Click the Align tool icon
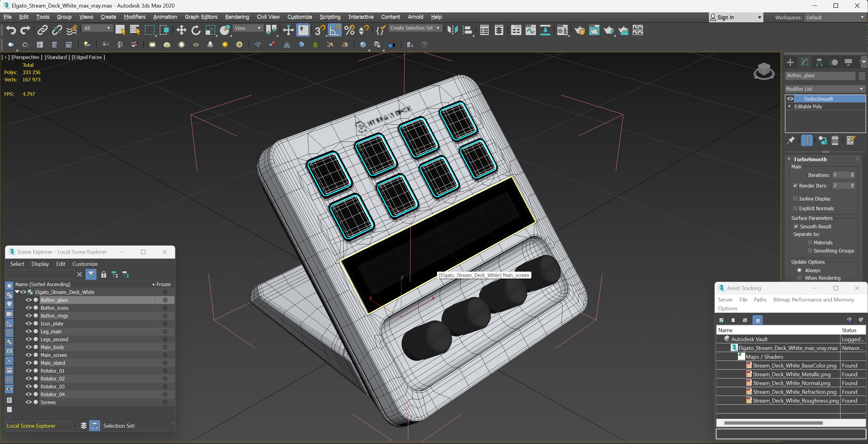 point(467,30)
